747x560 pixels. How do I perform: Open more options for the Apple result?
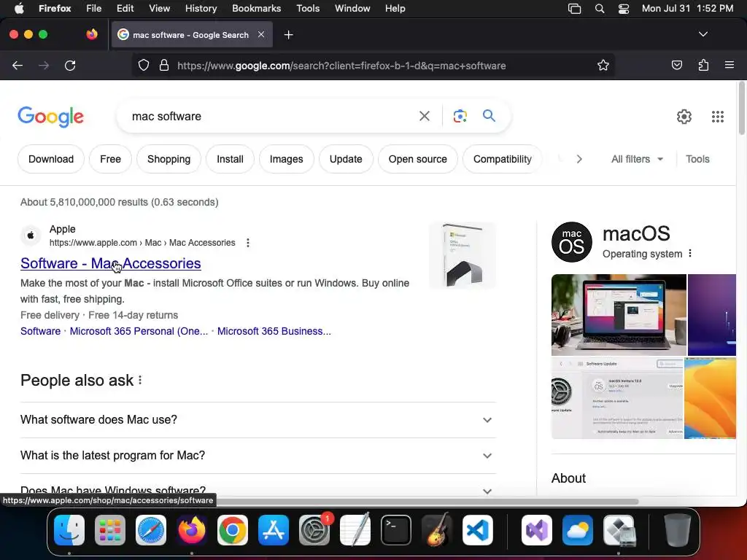tap(248, 243)
